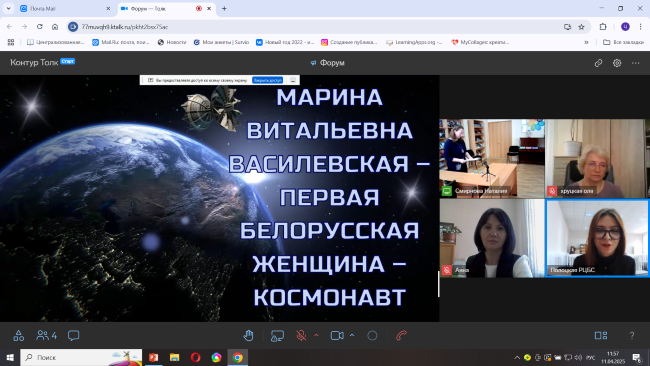Screen dimensions: 650x366
Task: Open Контур Толк settings gear
Action: (617, 63)
